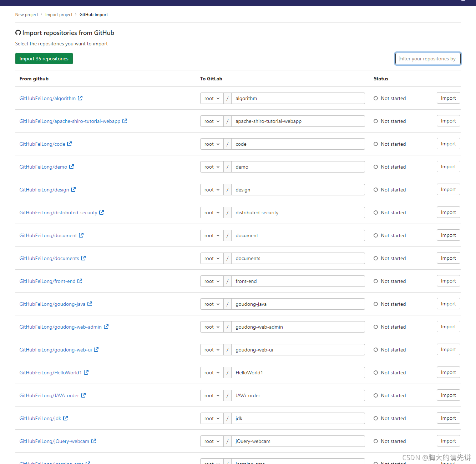The height and width of the screenshot is (464, 476).
Task: Import the JAVA-order repository
Action: coord(448,395)
